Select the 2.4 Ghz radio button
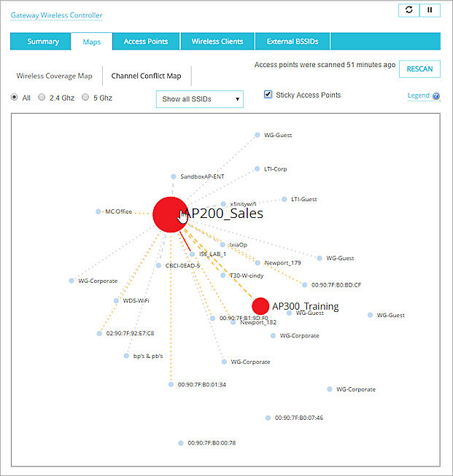Screen dimensions: 453x476 click(x=42, y=97)
